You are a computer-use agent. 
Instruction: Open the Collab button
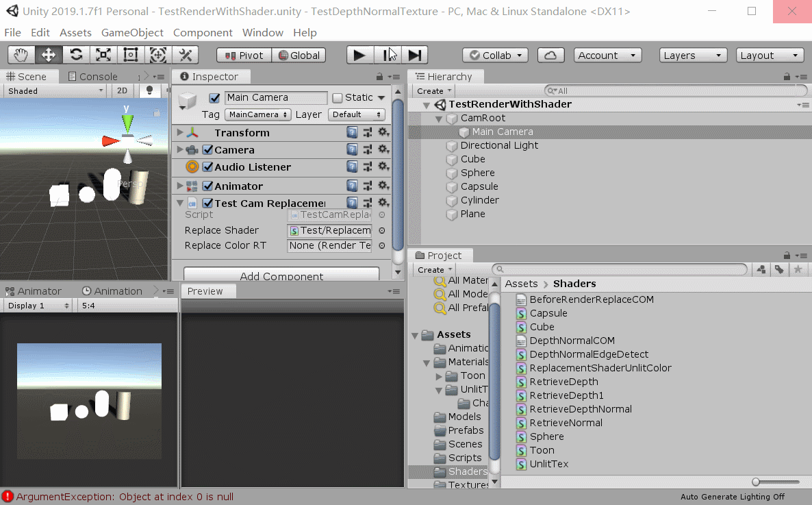coord(496,56)
